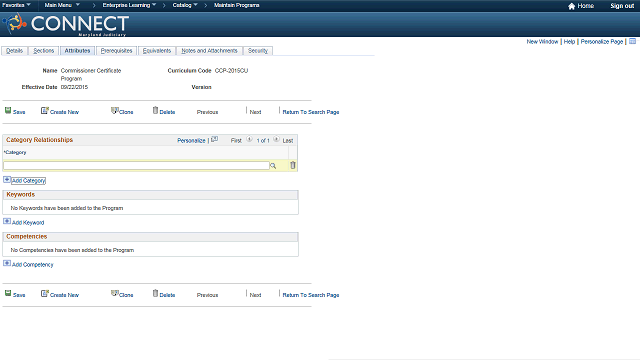Image resolution: width=640 pixels, height=360 pixels.
Task: Click the Home house icon
Action: pos(571,6)
